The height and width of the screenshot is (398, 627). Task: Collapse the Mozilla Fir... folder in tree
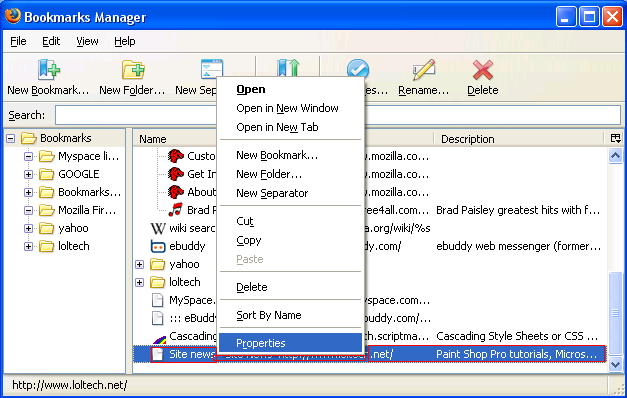[28, 210]
